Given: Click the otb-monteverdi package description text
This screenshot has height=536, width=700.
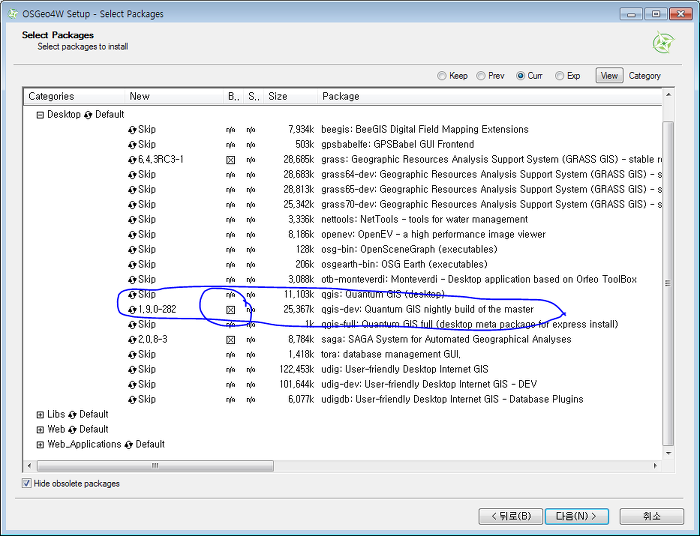Looking at the screenshot, I should [x=479, y=279].
